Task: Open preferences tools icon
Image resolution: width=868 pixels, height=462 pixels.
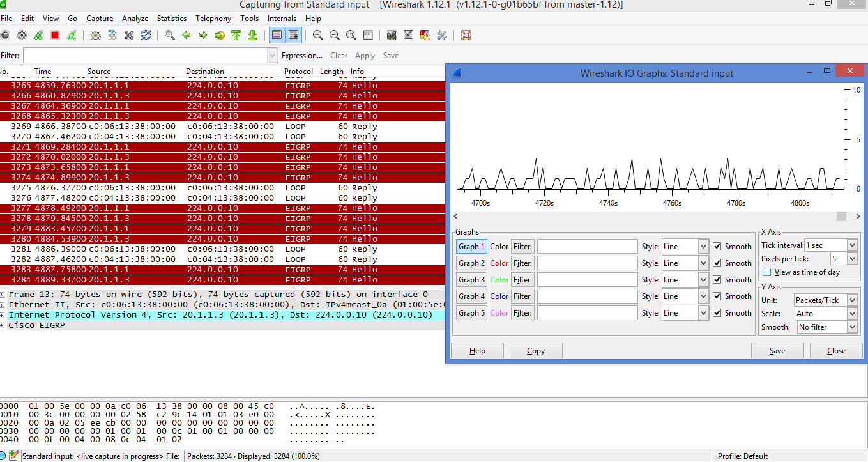Action: [x=441, y=35]
